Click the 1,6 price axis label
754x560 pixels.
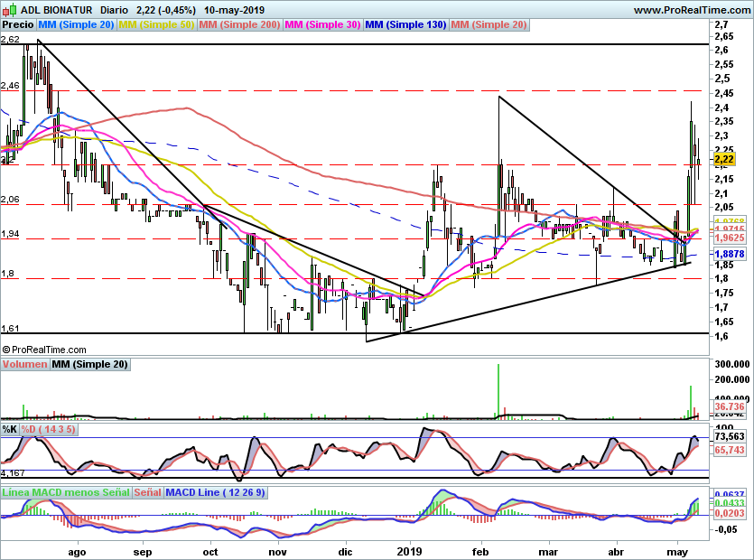coord(721,336)
